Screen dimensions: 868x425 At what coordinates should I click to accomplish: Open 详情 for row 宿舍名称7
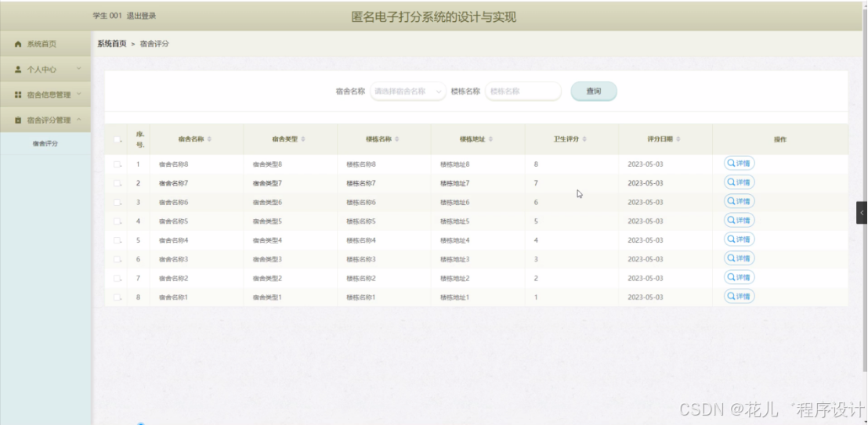(x=739, y=182)
